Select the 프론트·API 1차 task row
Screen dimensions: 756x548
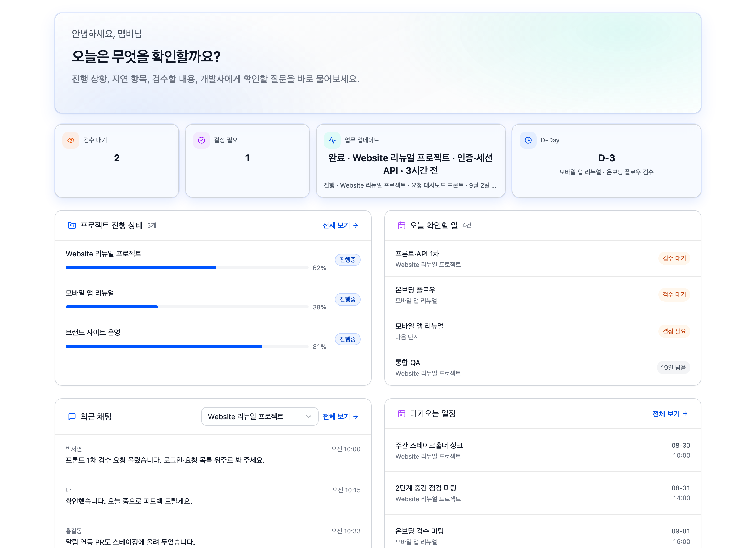click(543, 259)
